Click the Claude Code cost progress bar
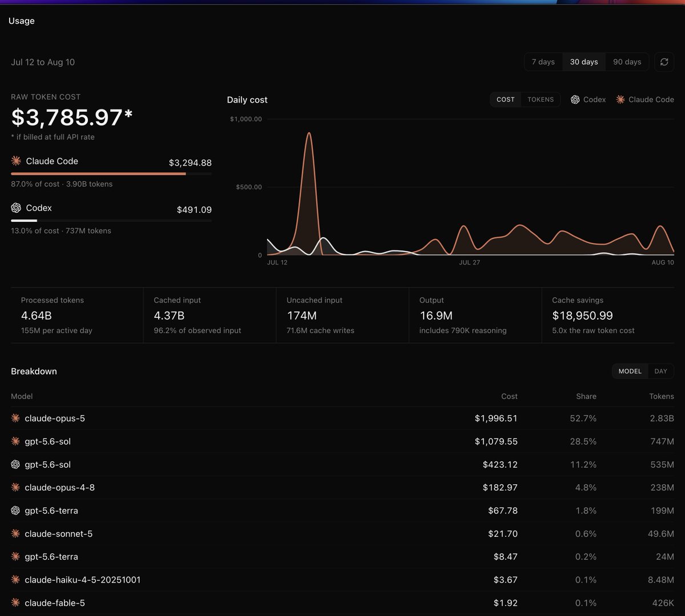The height and width of the screenshot is (616, 685). pos(111,174)
